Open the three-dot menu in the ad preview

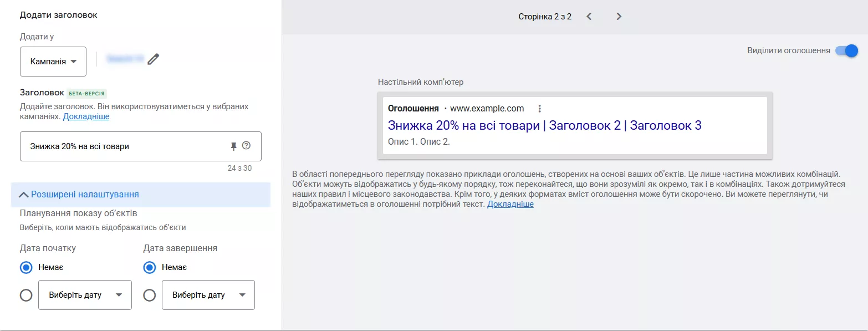tap(539, 109)
